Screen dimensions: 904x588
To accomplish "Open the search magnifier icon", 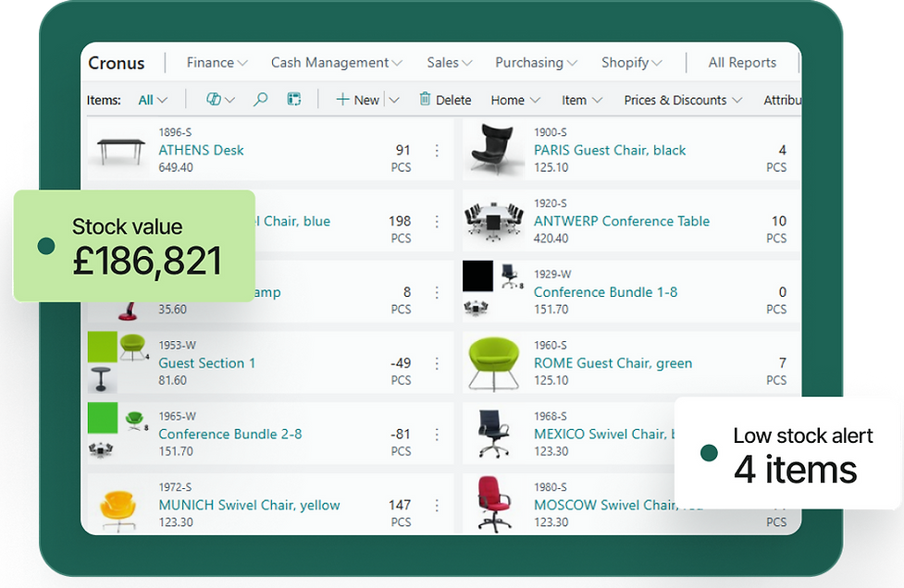I will [x=261, y=99].
